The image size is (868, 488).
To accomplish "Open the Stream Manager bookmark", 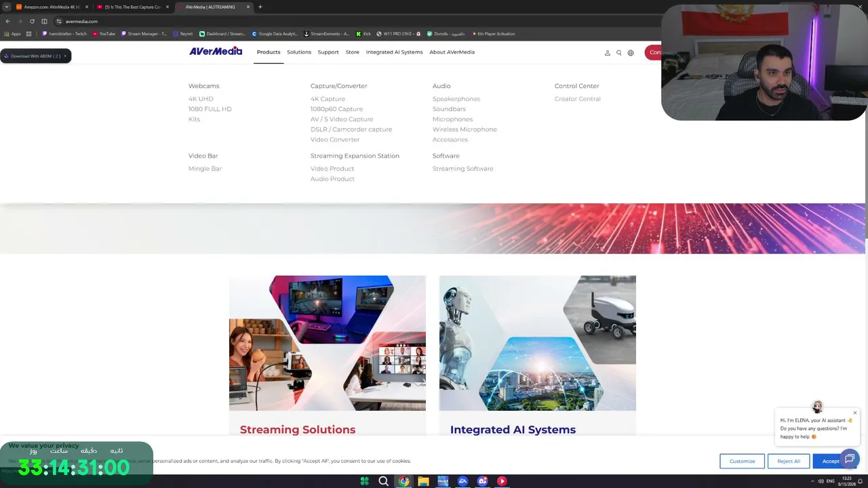I will pos(144,34).
